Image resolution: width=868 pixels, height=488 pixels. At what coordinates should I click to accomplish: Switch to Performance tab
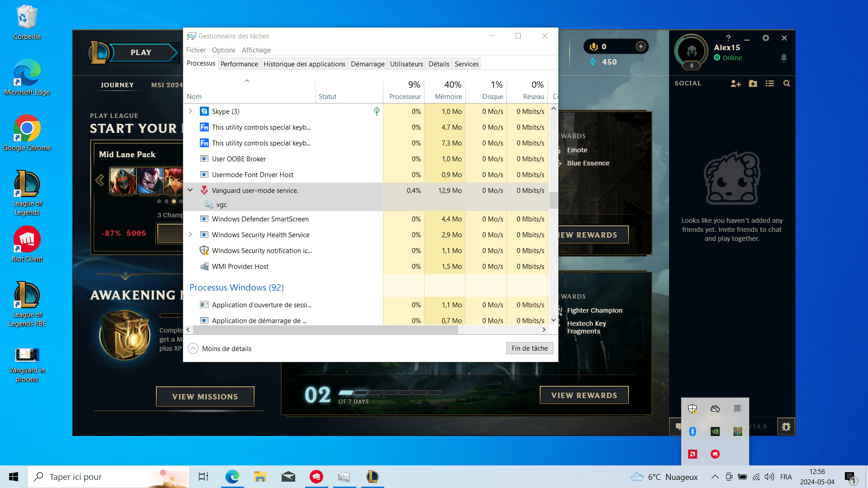pos(239,64)
